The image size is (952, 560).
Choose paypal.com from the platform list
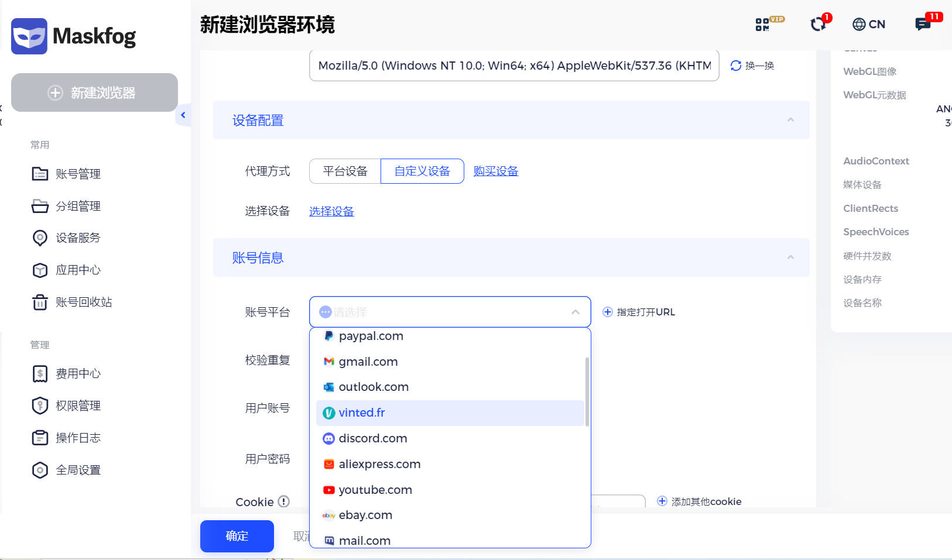(x=450, y=336)
